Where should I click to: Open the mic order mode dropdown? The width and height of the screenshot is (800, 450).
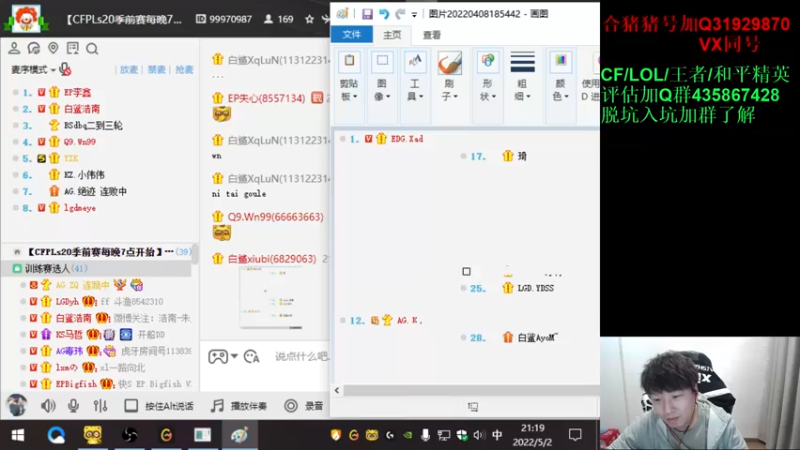[x=33, y=69]
